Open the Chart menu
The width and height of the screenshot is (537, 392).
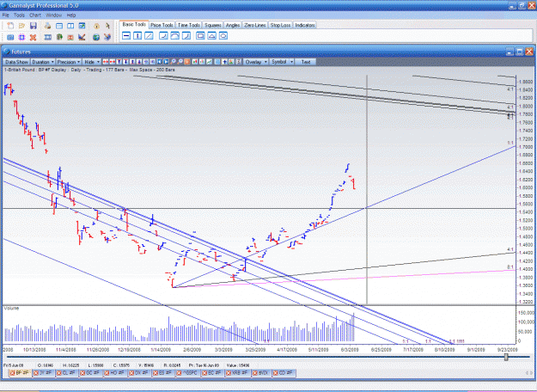tap(35, 15)
